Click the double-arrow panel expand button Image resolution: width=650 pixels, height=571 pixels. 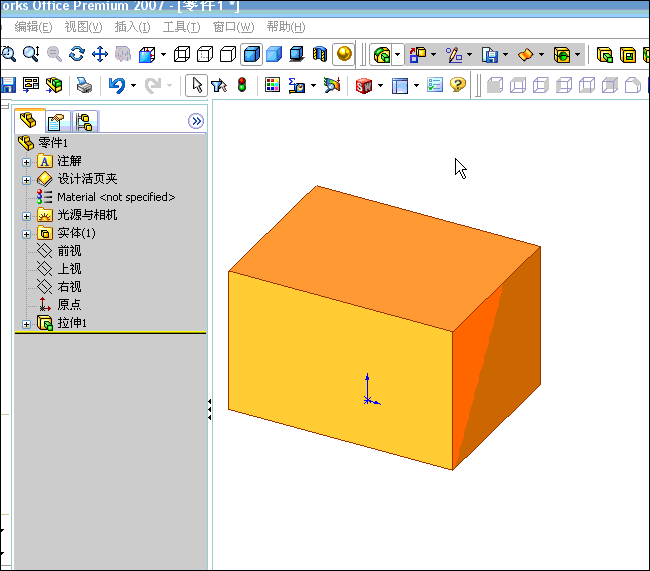[x=196, y=121]
